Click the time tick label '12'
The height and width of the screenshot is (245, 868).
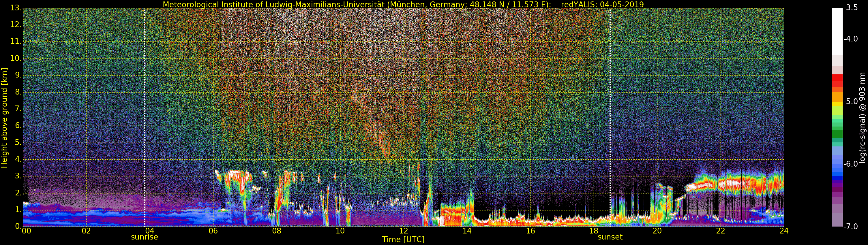403,231
